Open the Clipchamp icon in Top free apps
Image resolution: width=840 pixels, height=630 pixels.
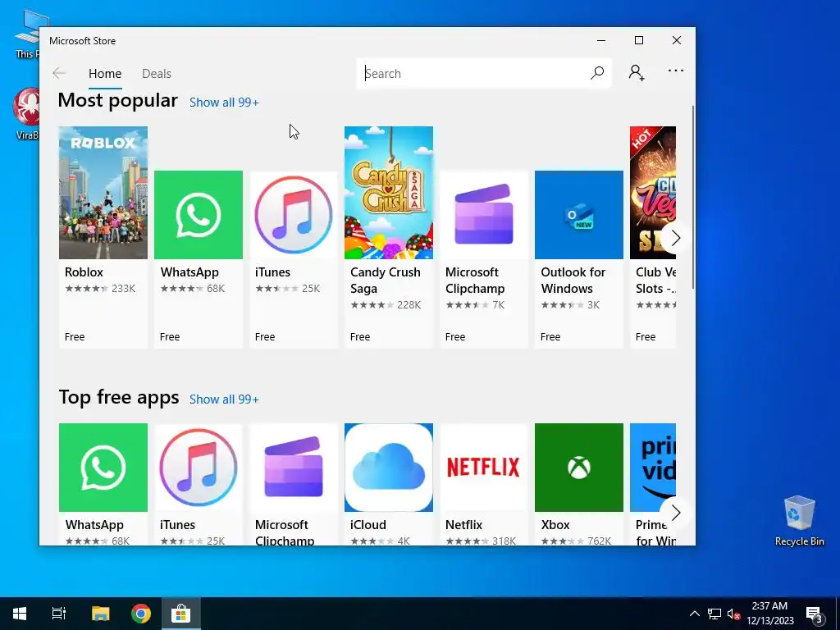[x=294, y=468]
